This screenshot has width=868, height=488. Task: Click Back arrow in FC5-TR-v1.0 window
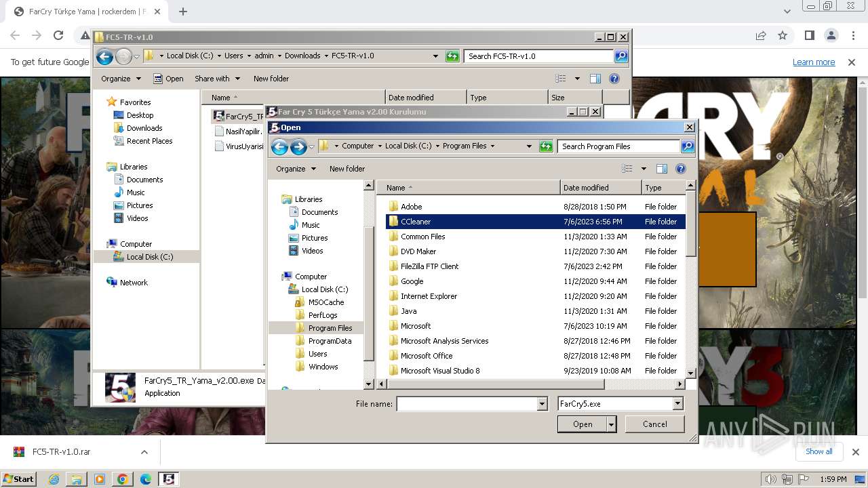pyautogui.click(x=104, y=56)
